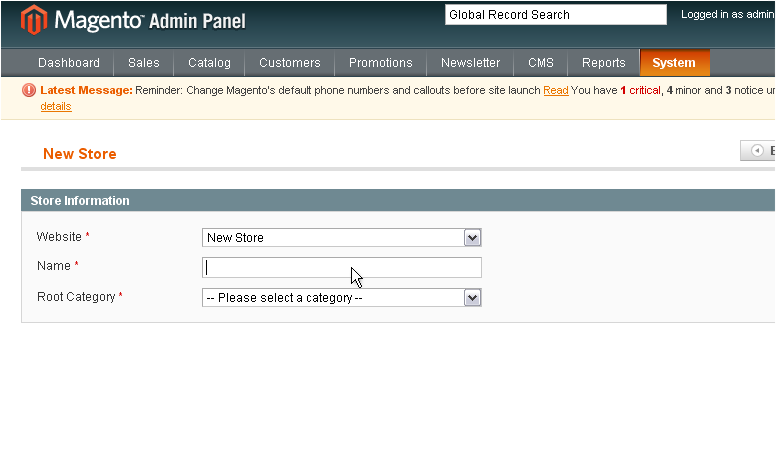Image resolution: width=776 pixels, height=450 pixels.
Task: Click the alert icon beside Latest Message
Action: pyautogui.click(x=29, y=90)
